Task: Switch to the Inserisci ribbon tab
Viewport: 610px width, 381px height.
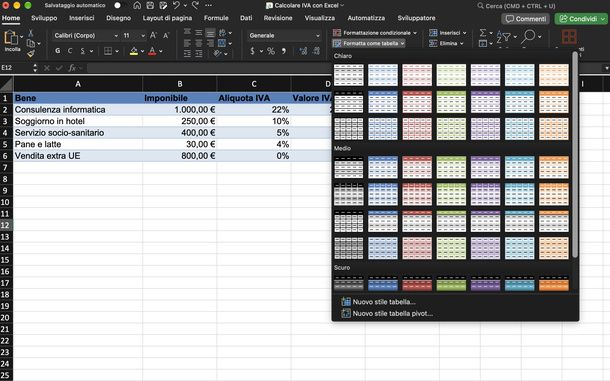Action: click(81, 18)
